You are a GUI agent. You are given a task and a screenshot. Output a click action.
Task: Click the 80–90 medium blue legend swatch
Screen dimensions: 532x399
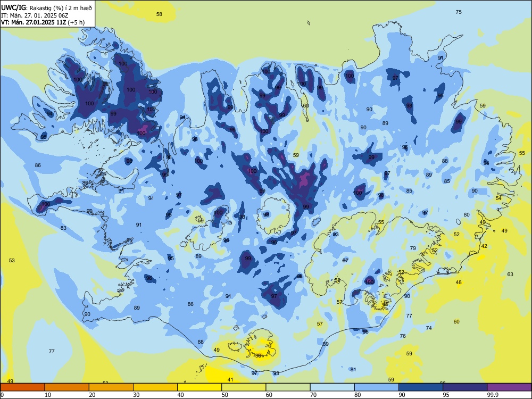[377, 387]
